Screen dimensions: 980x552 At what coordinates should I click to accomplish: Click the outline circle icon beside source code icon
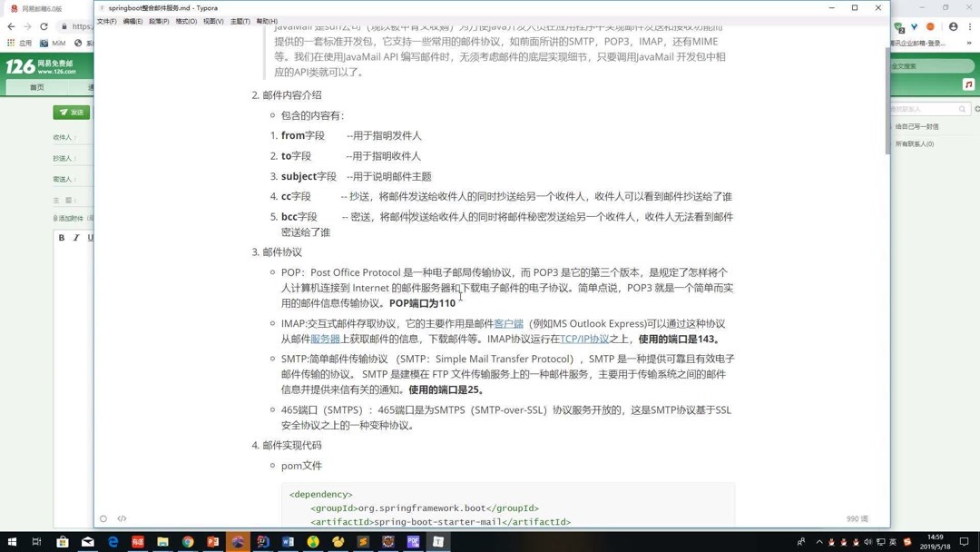[103, 518]
